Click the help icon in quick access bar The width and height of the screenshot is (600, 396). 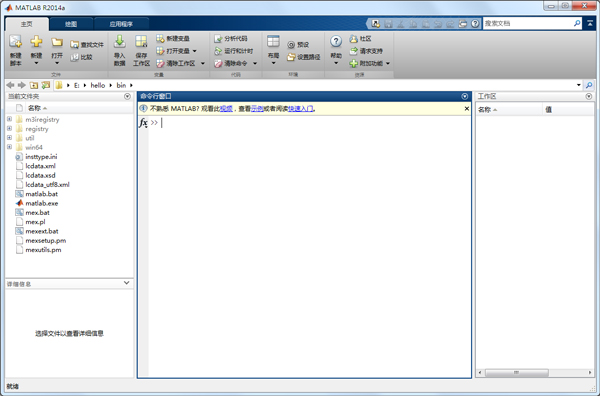pos(475,24)
